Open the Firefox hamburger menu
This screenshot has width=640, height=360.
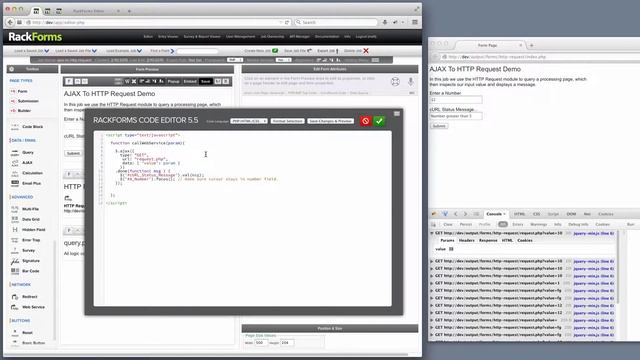pos(415,22)
